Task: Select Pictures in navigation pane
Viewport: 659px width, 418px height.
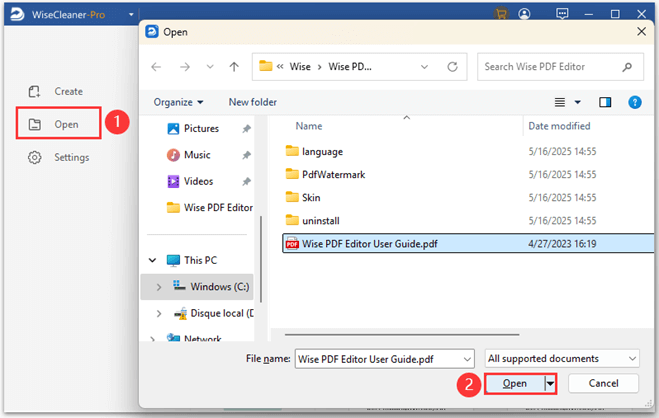Action: [201, 129]
